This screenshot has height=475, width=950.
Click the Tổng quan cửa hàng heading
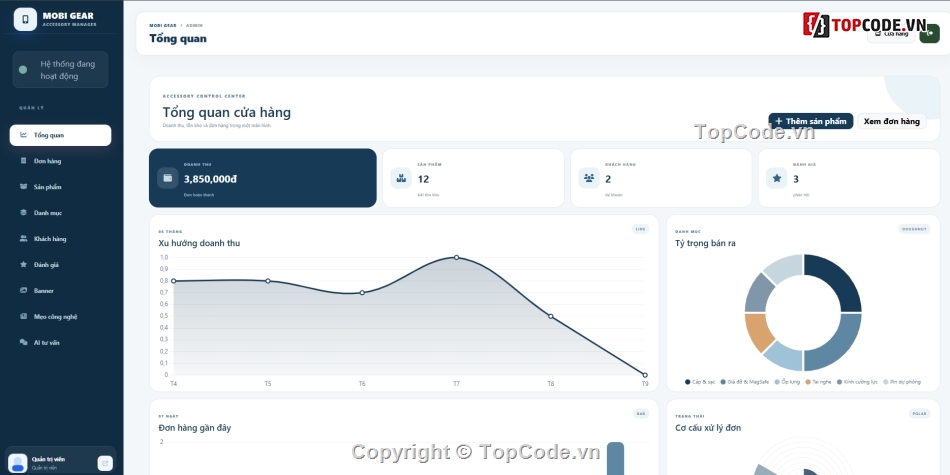[x=227, y=112]
